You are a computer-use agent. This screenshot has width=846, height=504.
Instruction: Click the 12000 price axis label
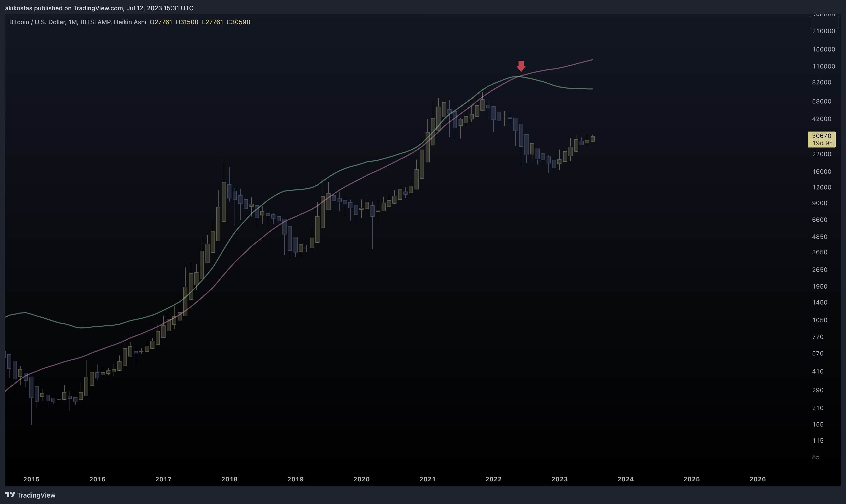[822, 187]
